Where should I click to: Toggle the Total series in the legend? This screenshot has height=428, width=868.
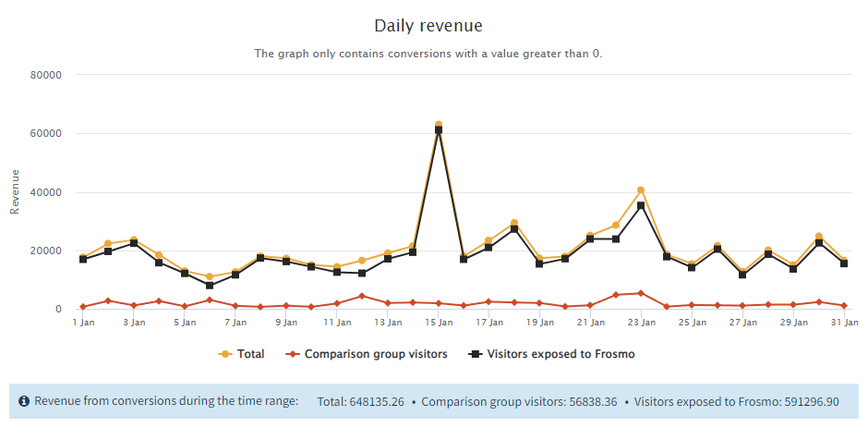[249, 354]
